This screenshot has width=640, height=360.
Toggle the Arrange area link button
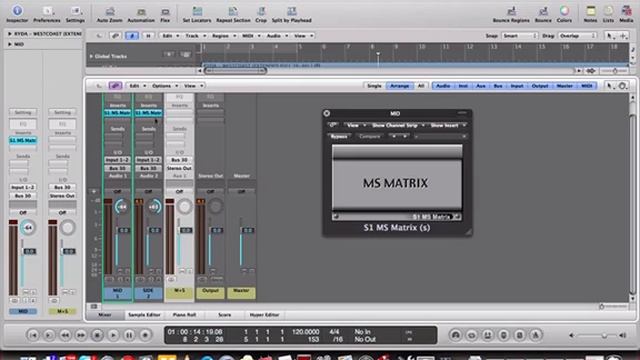click(x=115, y=36)
